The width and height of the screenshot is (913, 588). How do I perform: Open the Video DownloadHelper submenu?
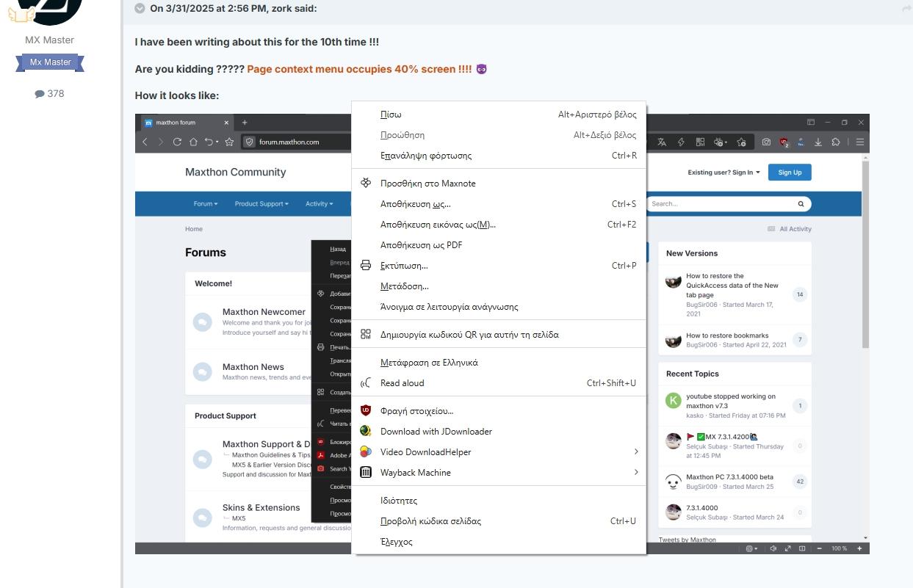pyautogui.click(x=499, y=452)
